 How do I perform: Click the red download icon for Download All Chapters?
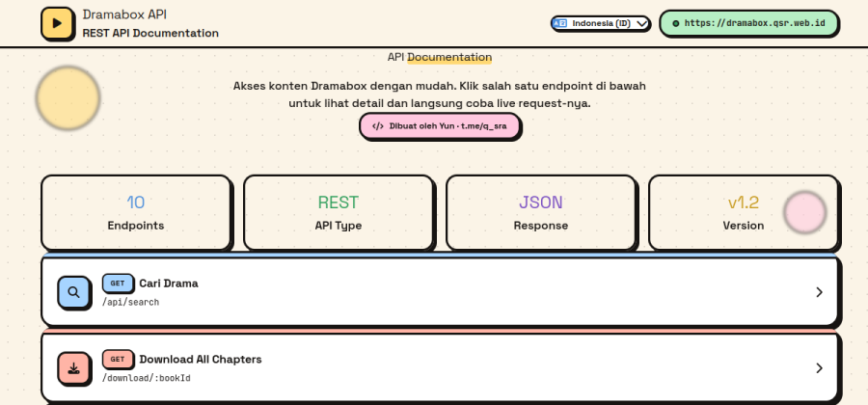pos(73,367)
